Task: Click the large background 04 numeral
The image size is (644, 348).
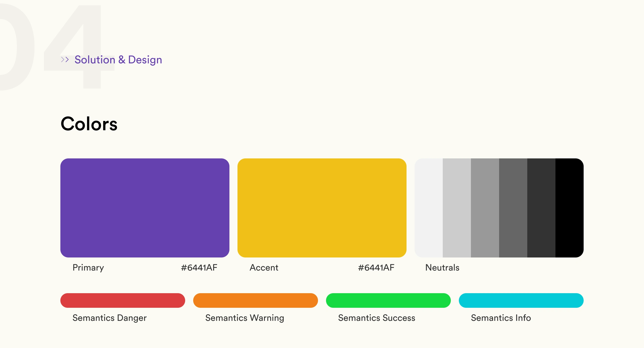Action: tap(50, 47)
